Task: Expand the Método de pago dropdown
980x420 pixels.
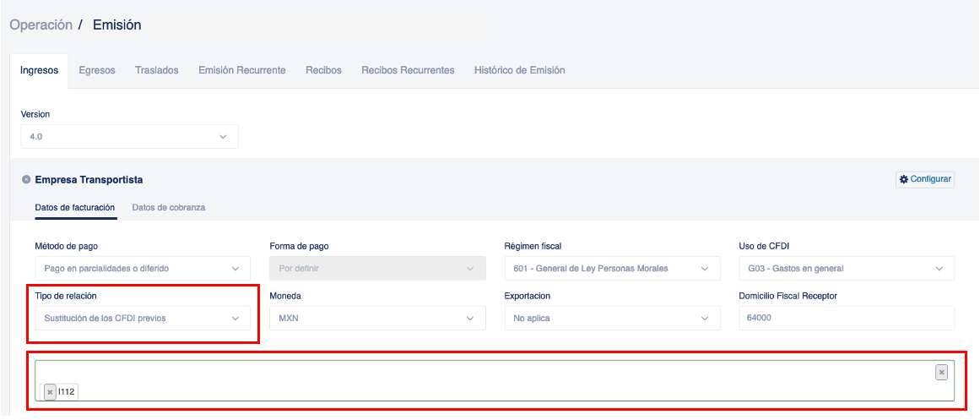Action: click(143, 268)
